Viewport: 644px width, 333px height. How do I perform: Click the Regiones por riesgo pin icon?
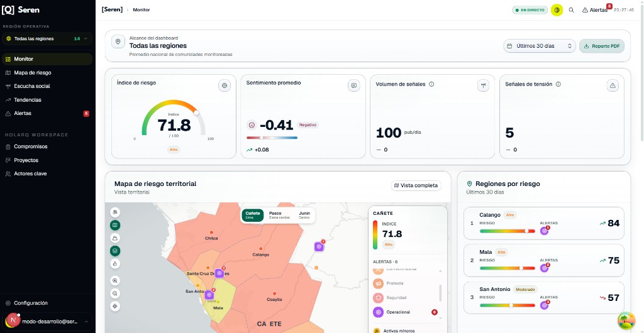click(x=469, y=184)
